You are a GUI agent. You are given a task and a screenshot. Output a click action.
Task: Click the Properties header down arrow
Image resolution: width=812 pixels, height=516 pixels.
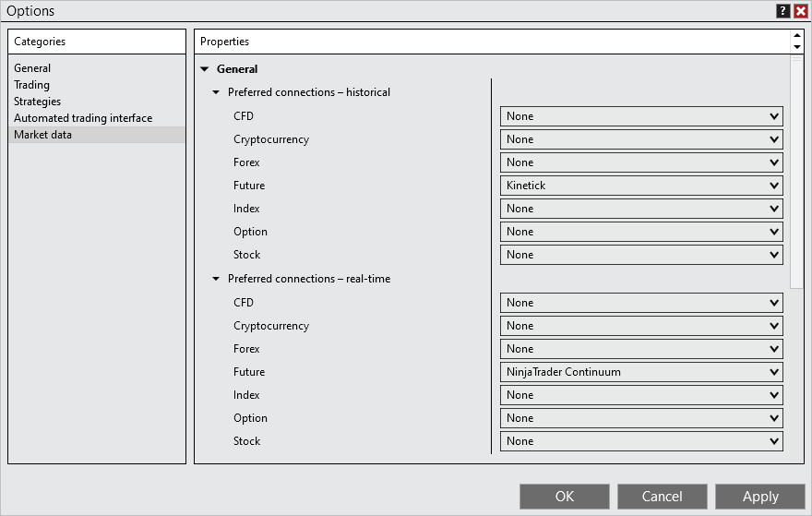[x=797, y=47]
